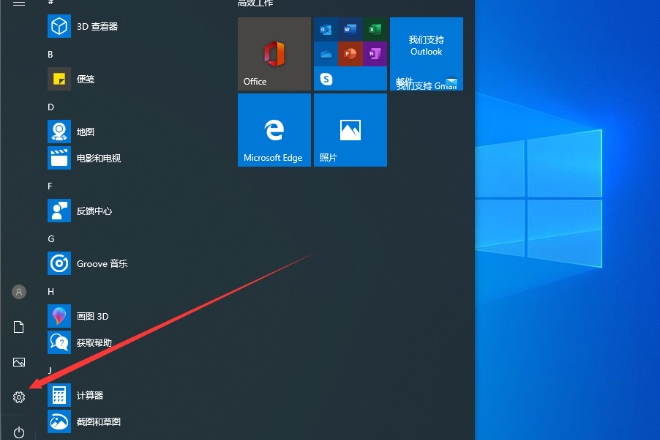
Task: Jump via letter header H
Action: pyautogui.click(x=51, y=291)
